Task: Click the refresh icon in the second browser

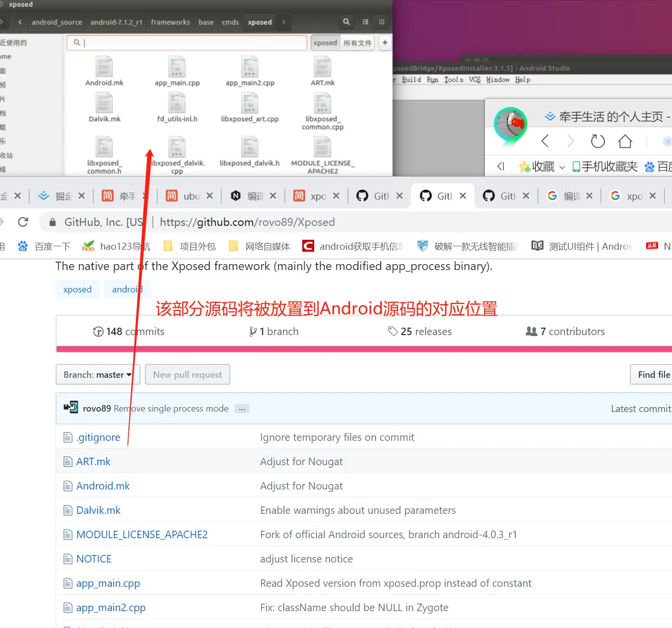Action: click(x=598, y=141)
